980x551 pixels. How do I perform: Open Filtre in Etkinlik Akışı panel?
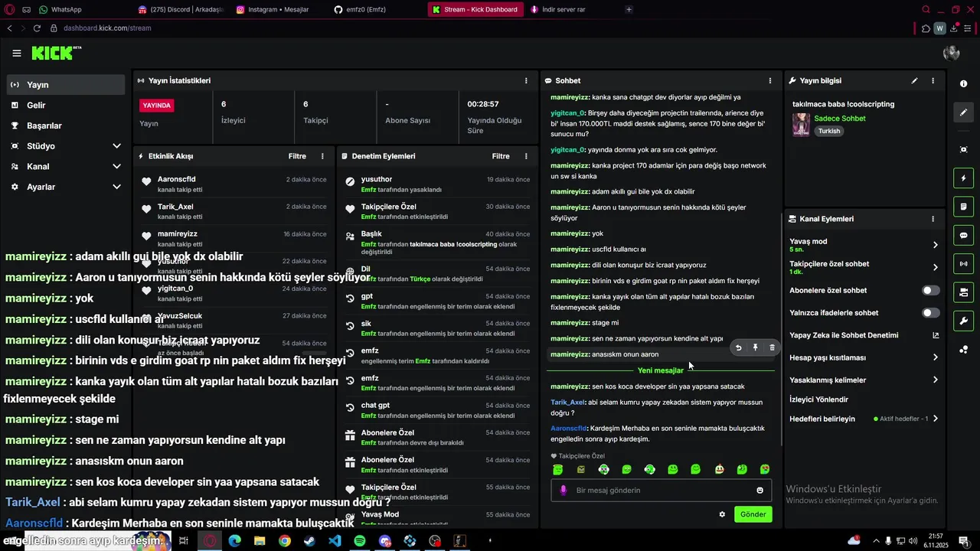click(x=297, y=156)
